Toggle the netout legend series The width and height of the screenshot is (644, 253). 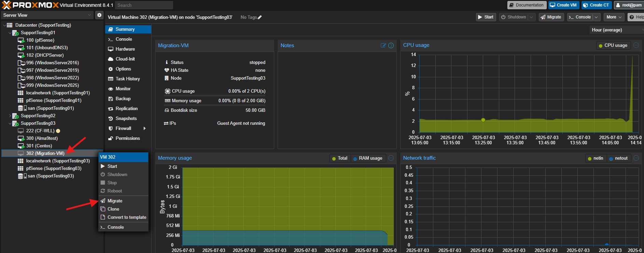point(618,158)
